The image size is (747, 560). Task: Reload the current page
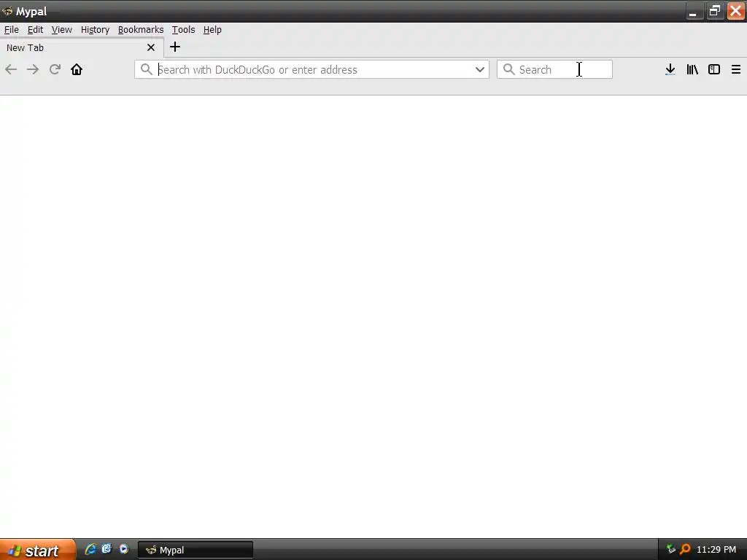point(55,69)
